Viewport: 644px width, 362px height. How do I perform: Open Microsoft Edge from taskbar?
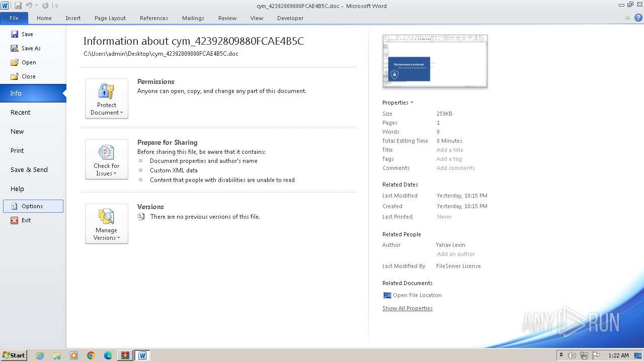click(x=108, y=355)
